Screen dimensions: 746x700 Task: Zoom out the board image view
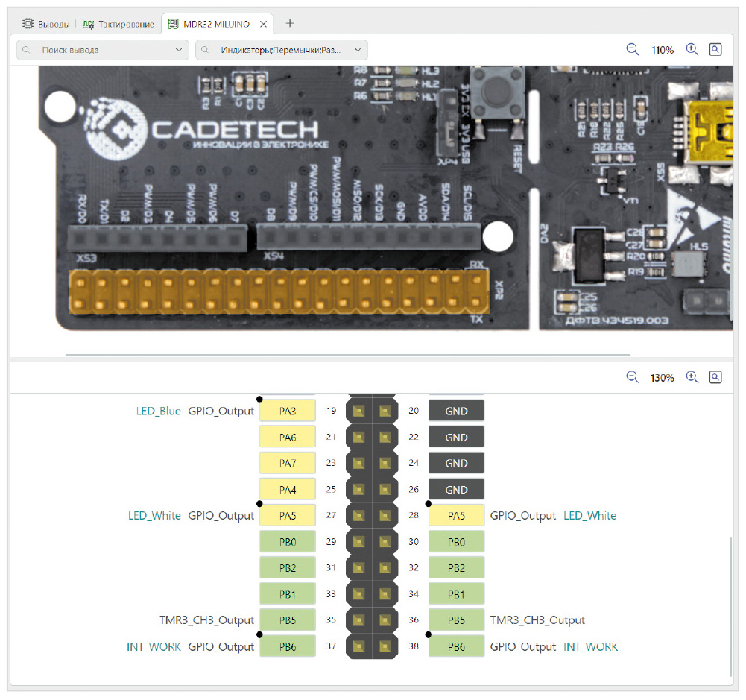(x=633, y=50)
